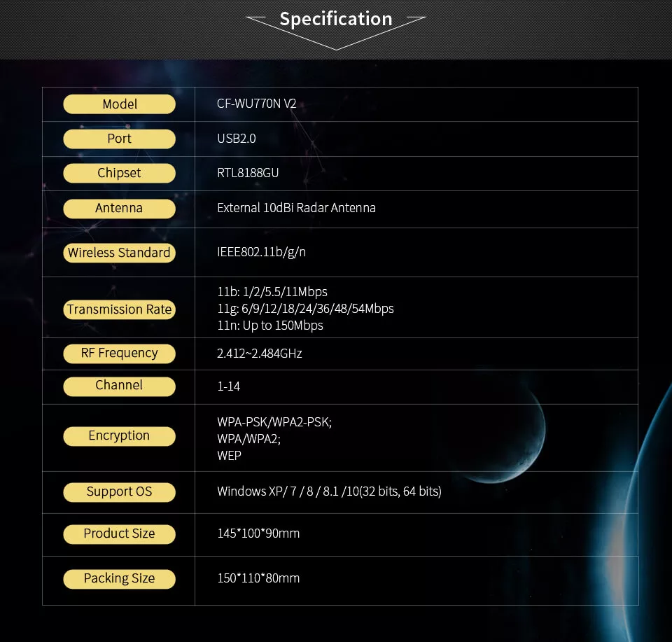The height and width of the screenshot is (642, 672).
Task: Click the Chipset label pill
Action: pyautogui.click(x=119, y=173)
